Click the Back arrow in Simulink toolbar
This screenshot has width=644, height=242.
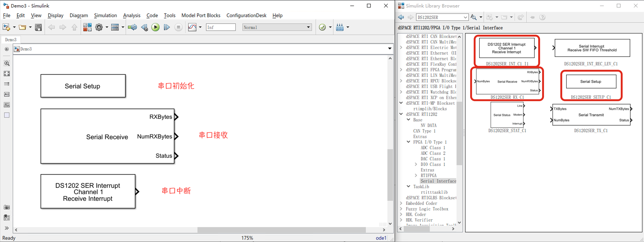51,27
